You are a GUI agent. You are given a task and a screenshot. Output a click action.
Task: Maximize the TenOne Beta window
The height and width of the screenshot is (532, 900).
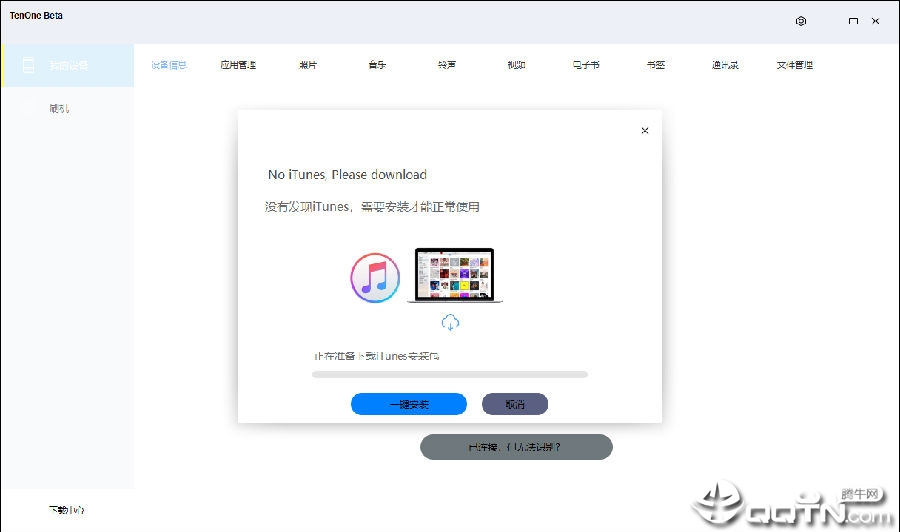[853, 21]
